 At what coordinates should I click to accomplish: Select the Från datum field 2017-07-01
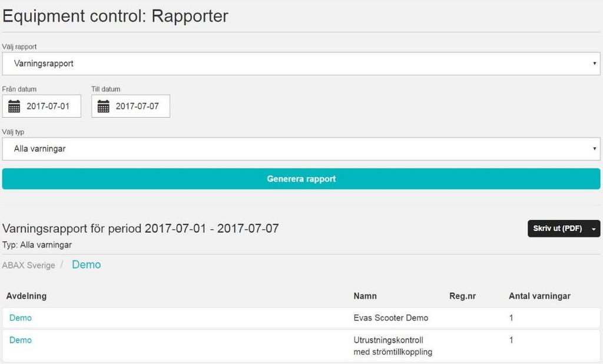tap(42, 106)
